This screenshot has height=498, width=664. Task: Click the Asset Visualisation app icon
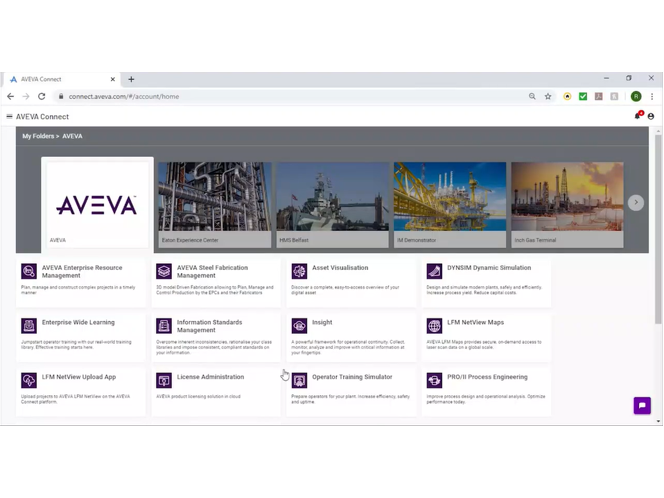point(299,271)
